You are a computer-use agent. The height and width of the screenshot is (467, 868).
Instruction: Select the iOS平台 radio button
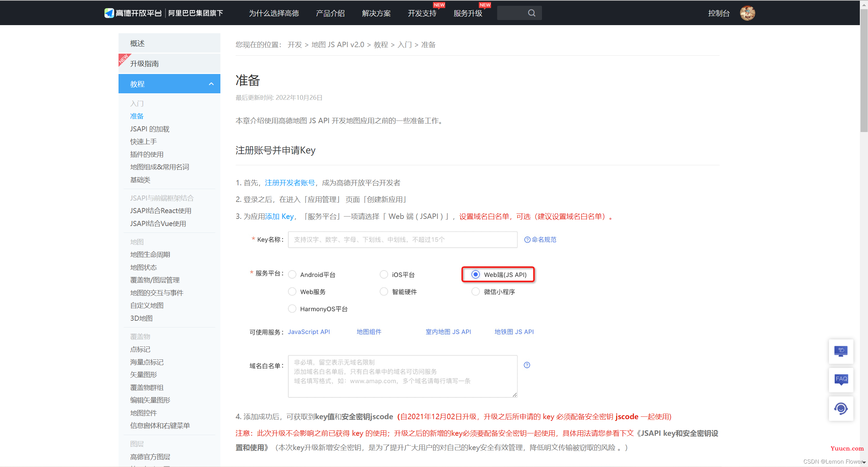click(x=384, y=275)
